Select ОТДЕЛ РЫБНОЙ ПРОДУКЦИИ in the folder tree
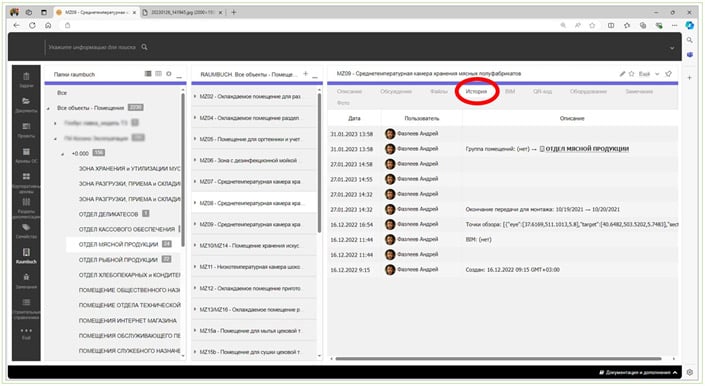 118,260
